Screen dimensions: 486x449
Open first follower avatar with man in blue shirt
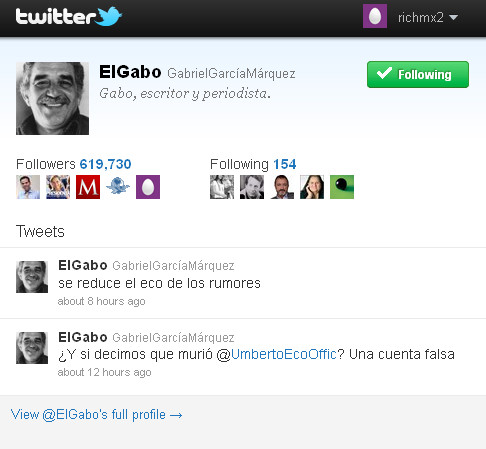coord(28,187)
